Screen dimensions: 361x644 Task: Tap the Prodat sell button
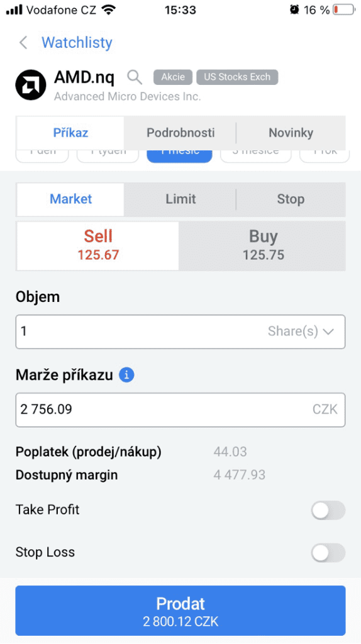click(x=181, y=610)
